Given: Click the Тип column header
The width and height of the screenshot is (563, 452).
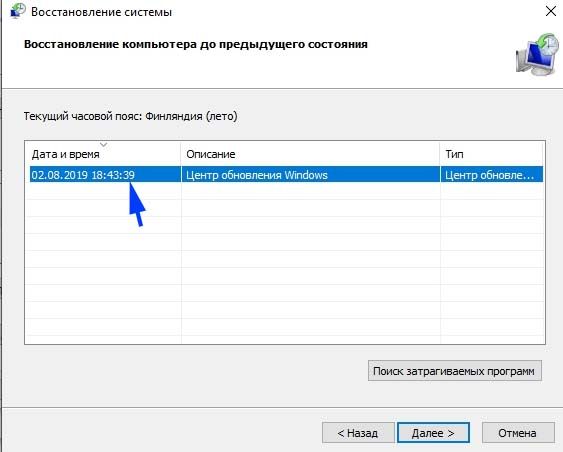Looking at the screenshot, I should (492, 154).
